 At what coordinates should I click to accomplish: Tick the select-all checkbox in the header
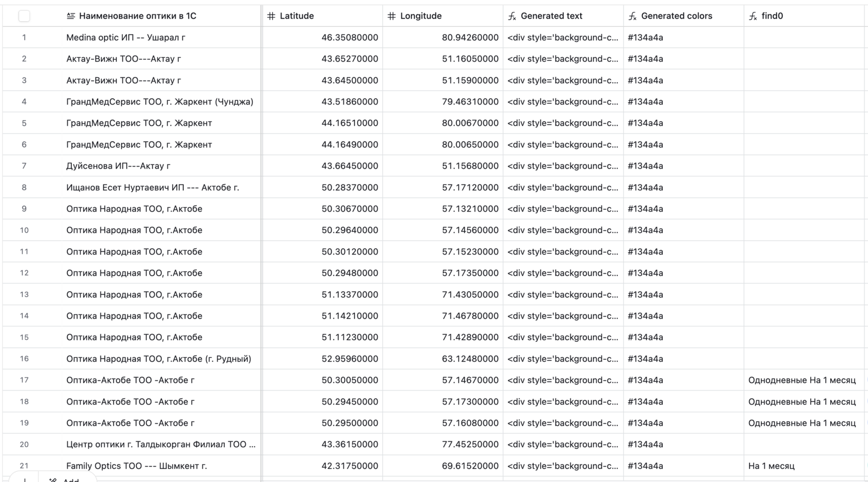coord(24,16)
